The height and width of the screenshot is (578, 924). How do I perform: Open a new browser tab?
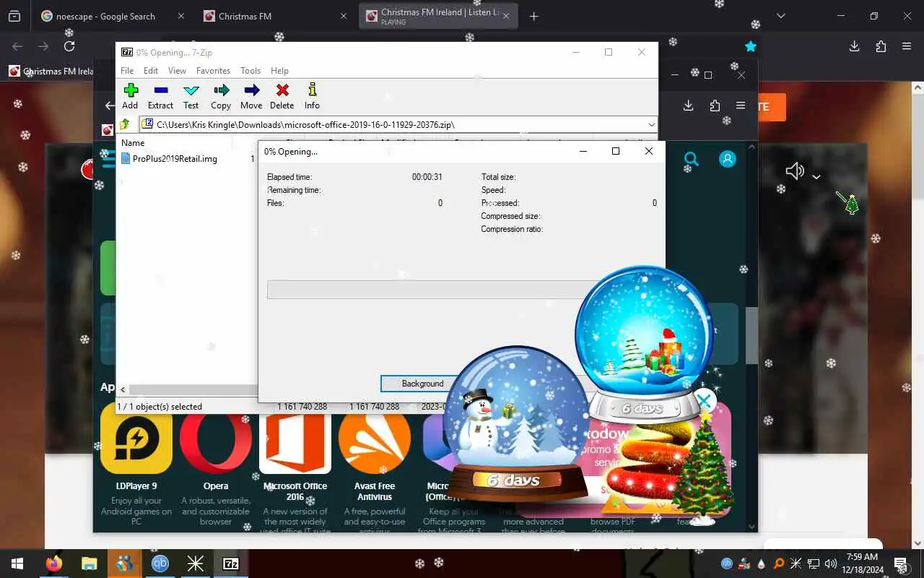tap(534, 17)
